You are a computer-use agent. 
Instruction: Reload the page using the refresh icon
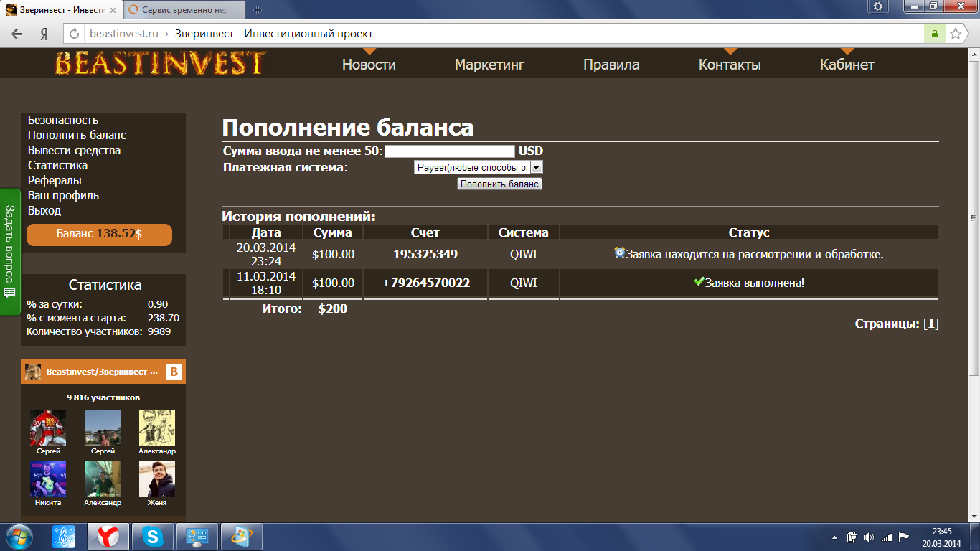[x=74, y=34]
